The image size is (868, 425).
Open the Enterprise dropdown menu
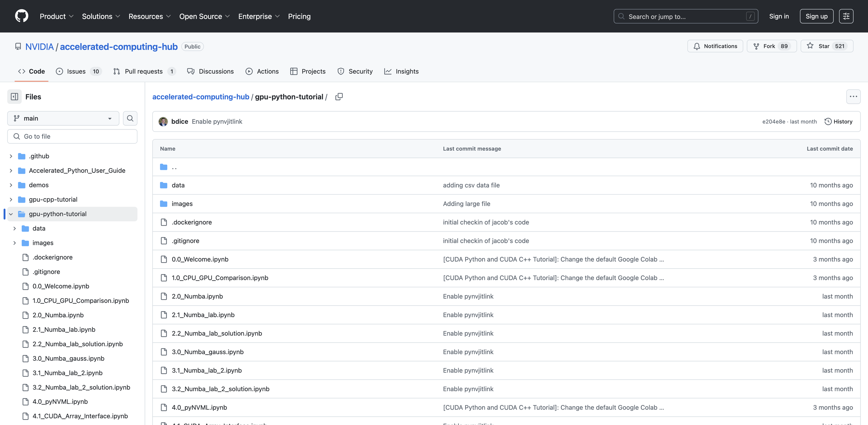point(259,16)
